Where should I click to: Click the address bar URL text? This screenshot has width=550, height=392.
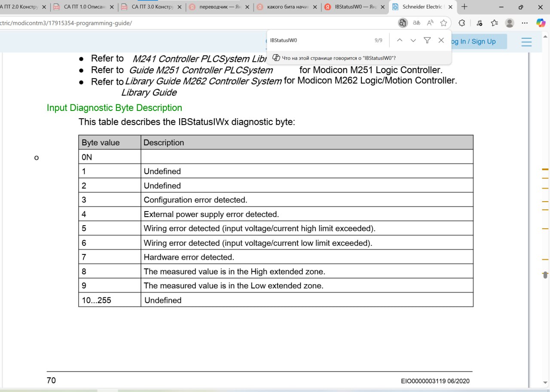[66, 23]
